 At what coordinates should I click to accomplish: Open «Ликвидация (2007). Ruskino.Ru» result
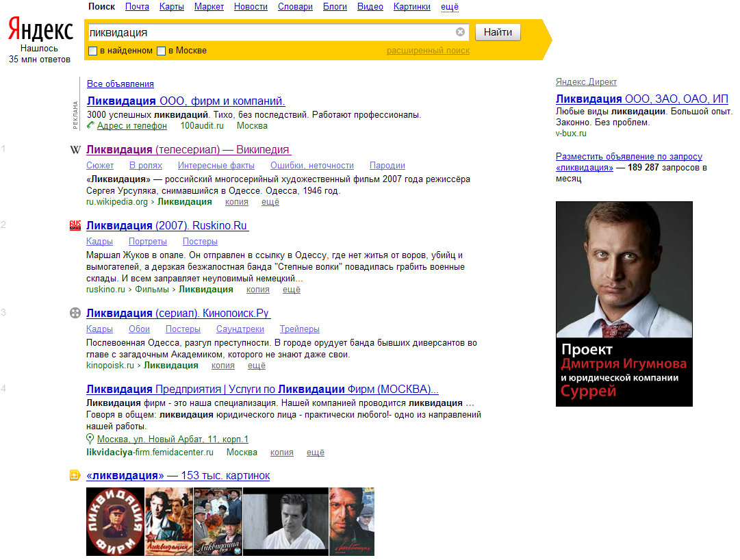click(168, 225)
